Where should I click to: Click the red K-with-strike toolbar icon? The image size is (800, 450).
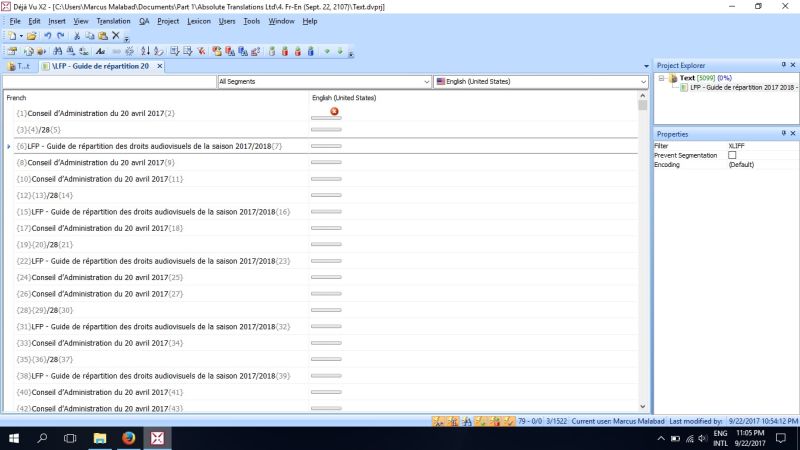pos(202,52)
